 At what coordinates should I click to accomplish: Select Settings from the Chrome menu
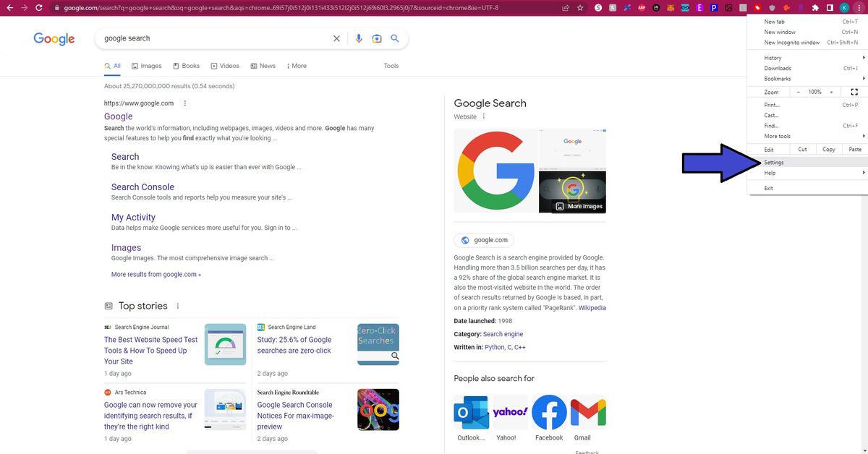(x=774, y=162)
